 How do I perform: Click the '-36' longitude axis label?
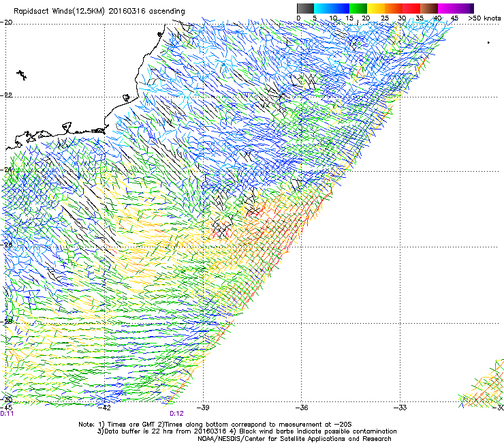[302, 408]
